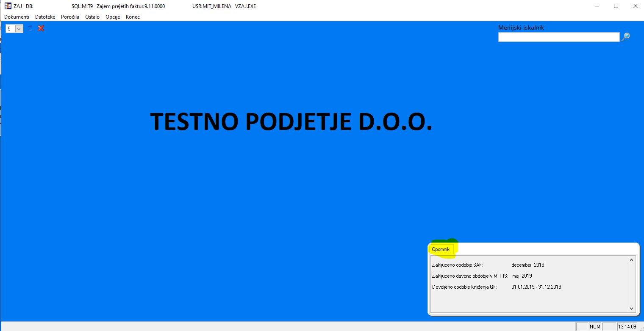Viewport: 644px width, 331px height.
Task: Click the Opomnik panel scroll-down arrow
Action: click(x=631, y=309)
